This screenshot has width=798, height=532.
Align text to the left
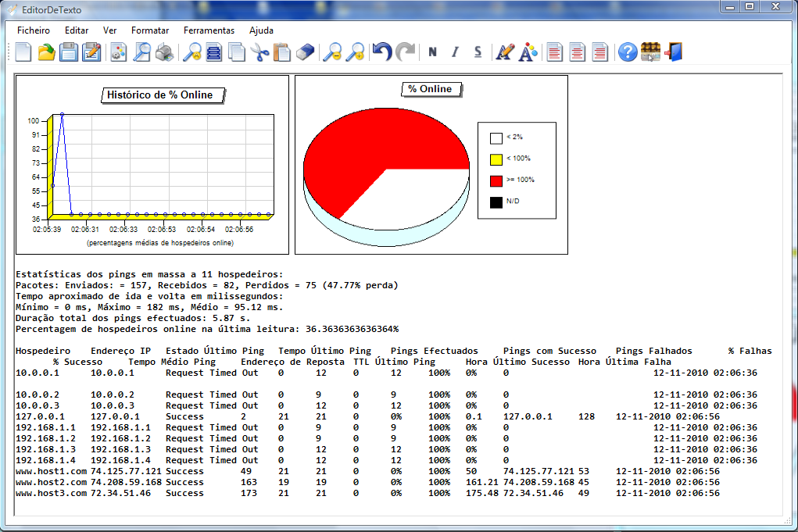point(555,52)
